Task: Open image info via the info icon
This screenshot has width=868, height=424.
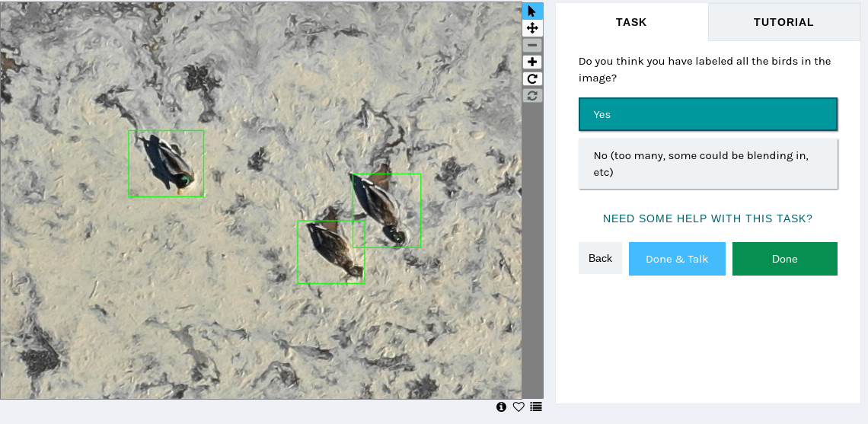Action: click(502, 406)
